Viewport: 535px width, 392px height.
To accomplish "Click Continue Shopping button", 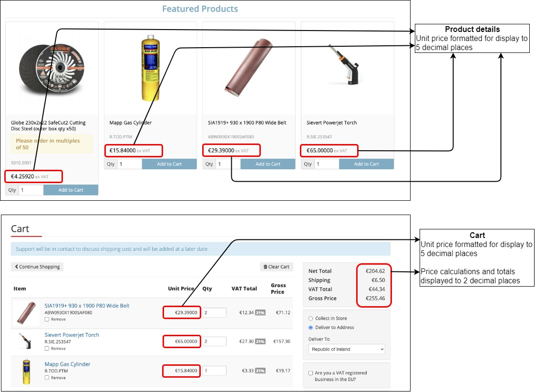I will tap(37, 267).
